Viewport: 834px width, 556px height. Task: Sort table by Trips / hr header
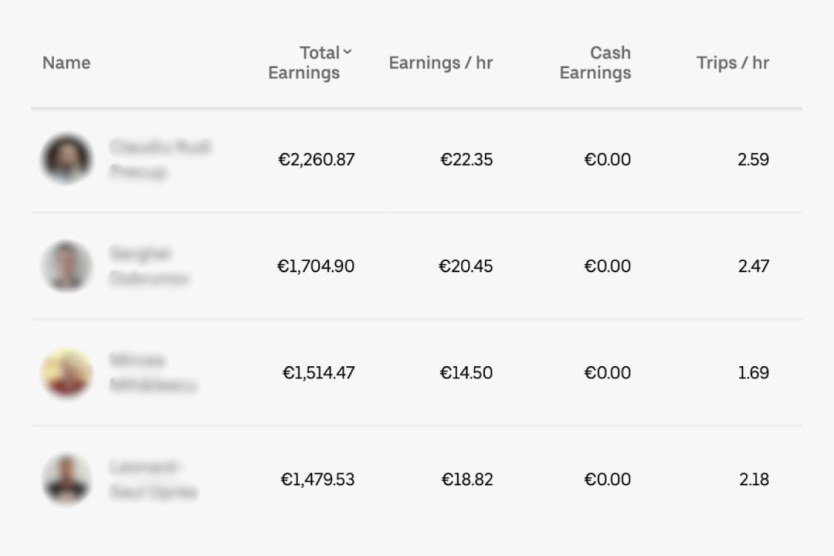coord(732,63)
